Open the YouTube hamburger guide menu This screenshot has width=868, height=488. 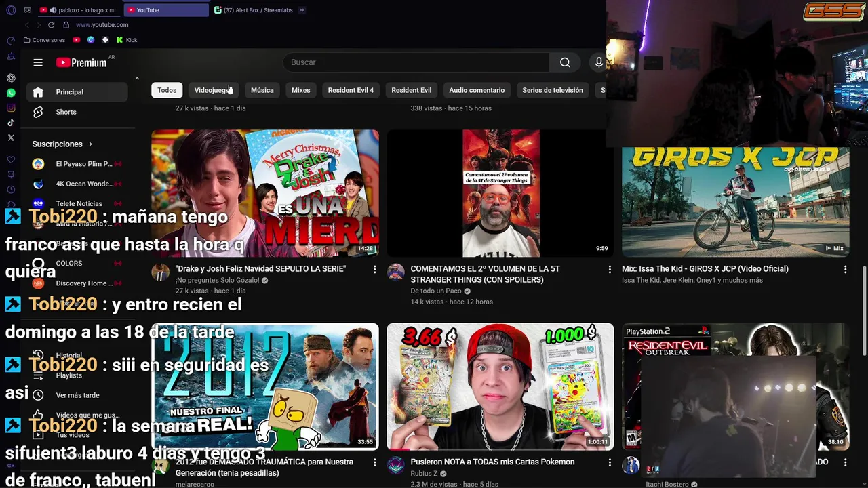pos(38,62)
